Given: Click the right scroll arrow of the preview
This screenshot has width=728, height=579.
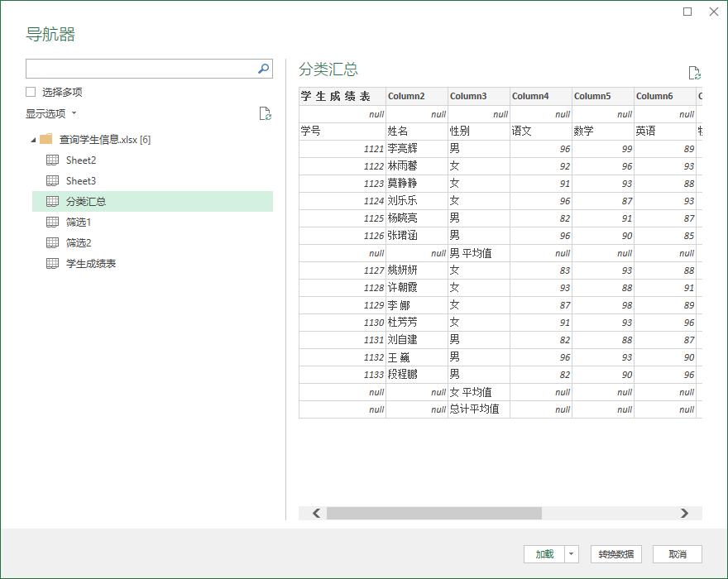Looking at the screenshot, I should tap(683, 514).
